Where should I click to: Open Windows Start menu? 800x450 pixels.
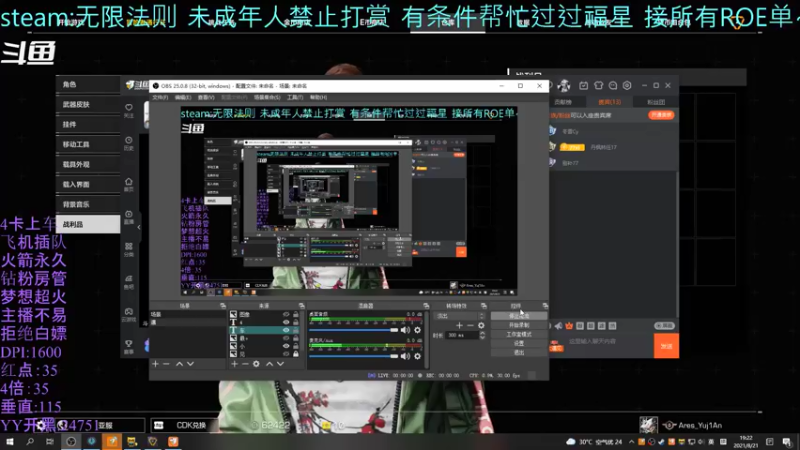[x=10, y=441]
